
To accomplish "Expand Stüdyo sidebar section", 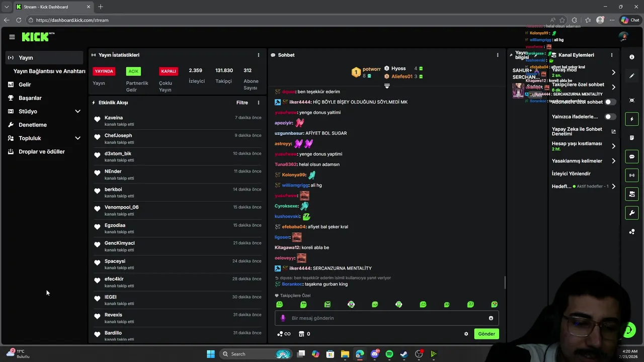I will (x=77, y=111).
